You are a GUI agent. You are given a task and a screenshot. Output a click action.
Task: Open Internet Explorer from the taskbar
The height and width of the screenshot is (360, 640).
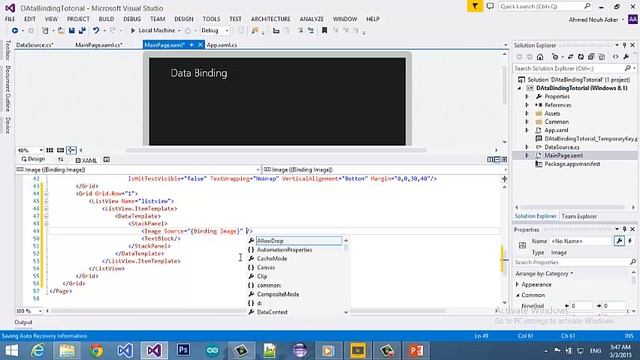tap(38, 350)
